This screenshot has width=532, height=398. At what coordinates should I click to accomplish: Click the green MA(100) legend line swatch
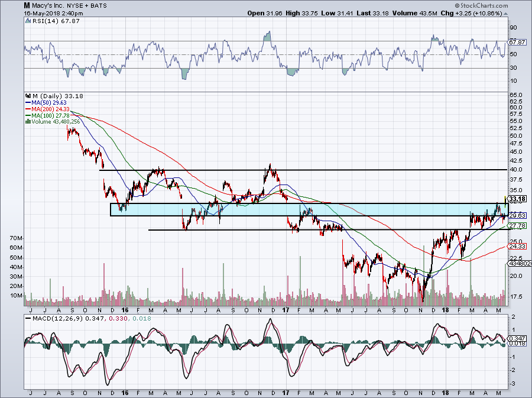point(28,115)
